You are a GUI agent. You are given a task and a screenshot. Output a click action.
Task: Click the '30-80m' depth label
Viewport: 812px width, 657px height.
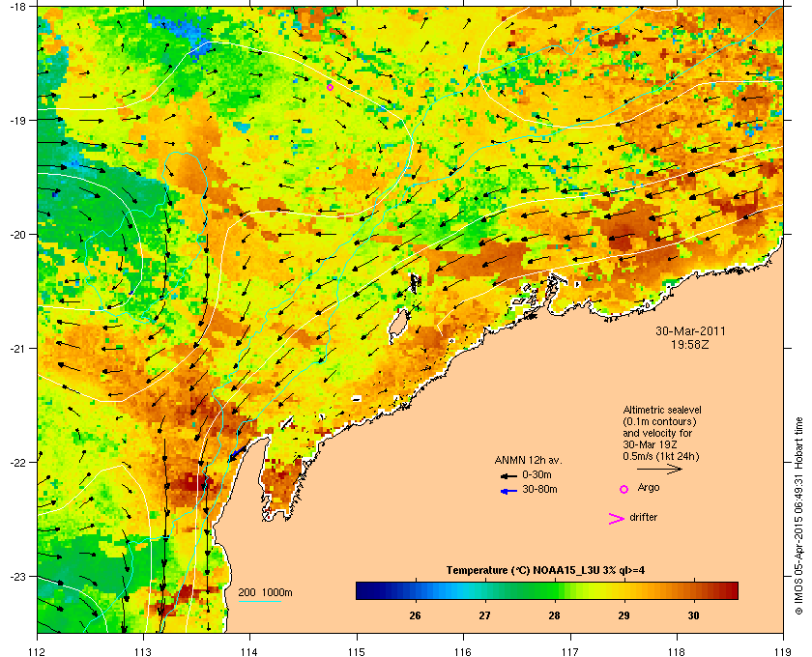tap(539, 489)
